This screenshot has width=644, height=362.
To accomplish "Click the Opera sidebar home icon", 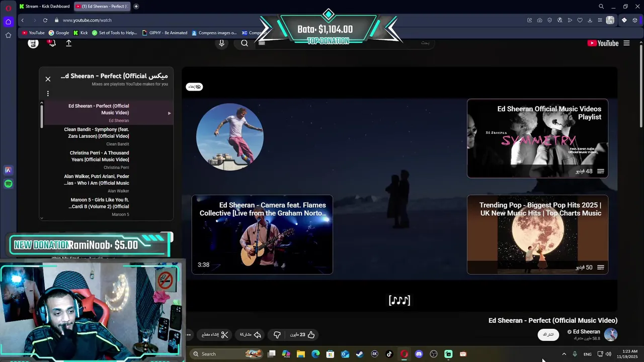I will [x=8, y=22].
